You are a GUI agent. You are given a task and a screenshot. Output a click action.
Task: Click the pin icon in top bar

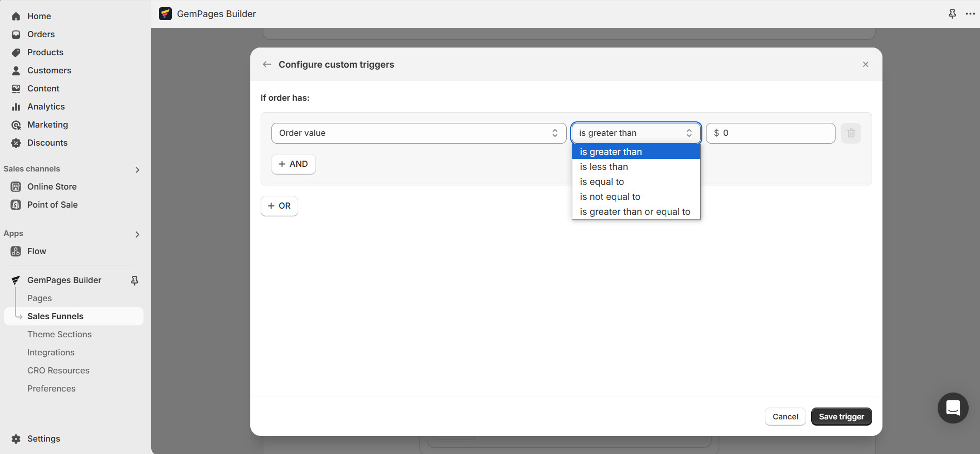pos(952,14)
